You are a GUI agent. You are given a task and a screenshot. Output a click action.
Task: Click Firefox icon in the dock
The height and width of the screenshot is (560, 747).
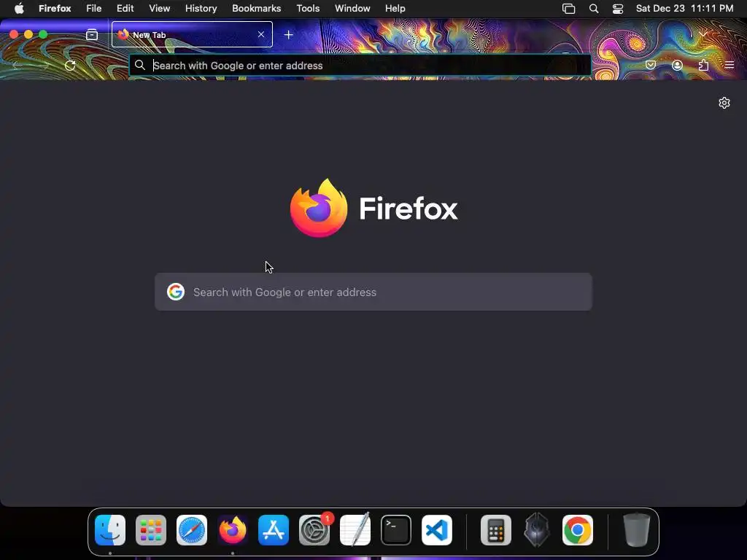point(233,530)
